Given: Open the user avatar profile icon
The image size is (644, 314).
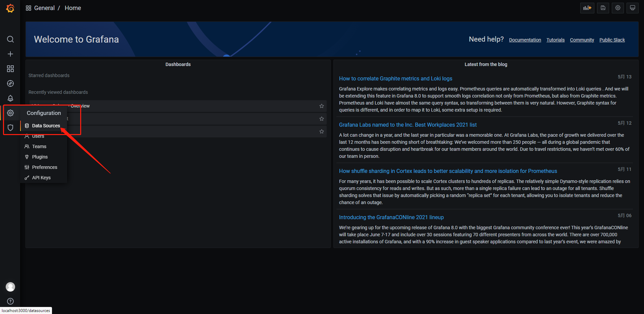Looking at the screenshot, I should click(x=10, y=287).
